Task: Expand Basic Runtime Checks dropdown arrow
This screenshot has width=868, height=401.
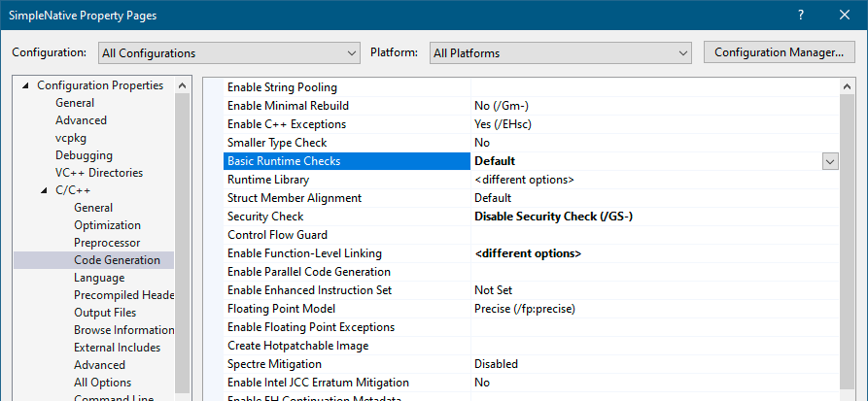Action: point(830,161)
